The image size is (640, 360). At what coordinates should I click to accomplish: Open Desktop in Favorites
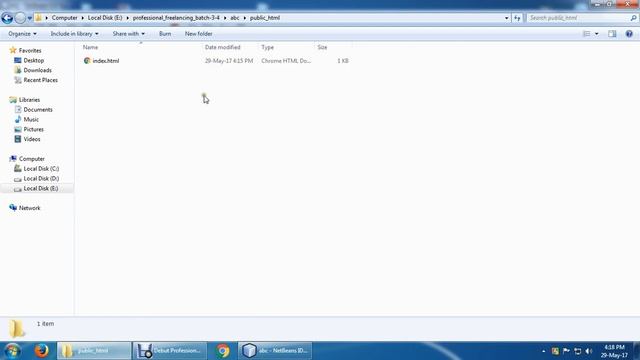(x=33, y=60)
